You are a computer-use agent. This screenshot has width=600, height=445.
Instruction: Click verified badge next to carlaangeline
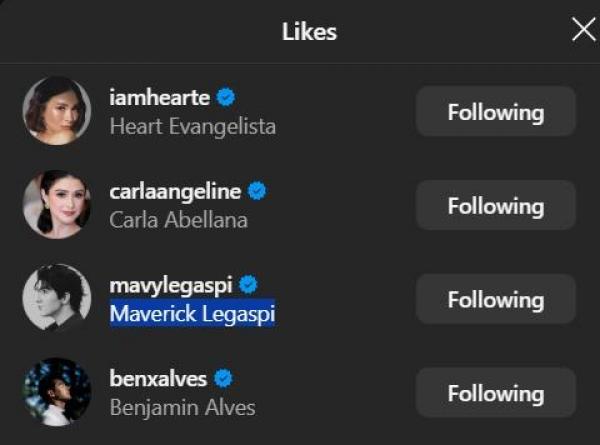click(258, 191)
